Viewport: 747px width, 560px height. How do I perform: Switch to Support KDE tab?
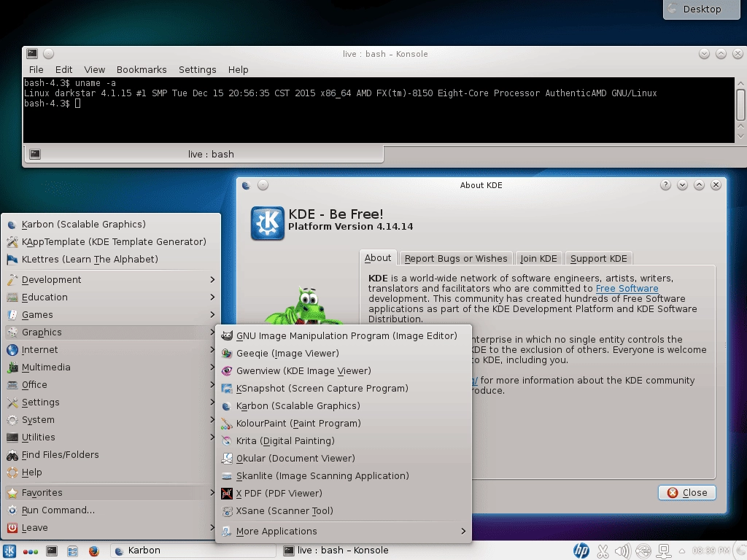pyautogui.click(x=598, y=259)
